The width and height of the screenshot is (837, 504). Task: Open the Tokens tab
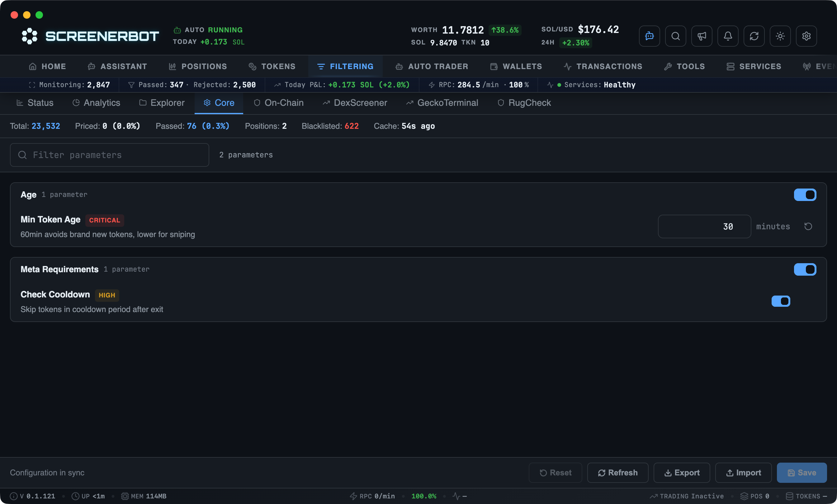[x=272, y=67]
